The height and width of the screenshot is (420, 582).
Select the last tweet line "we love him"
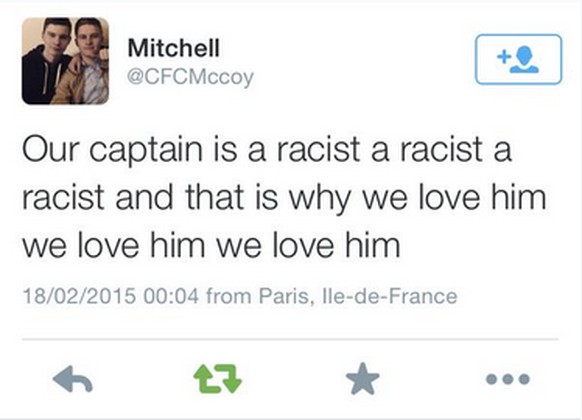tap(212, 246)
